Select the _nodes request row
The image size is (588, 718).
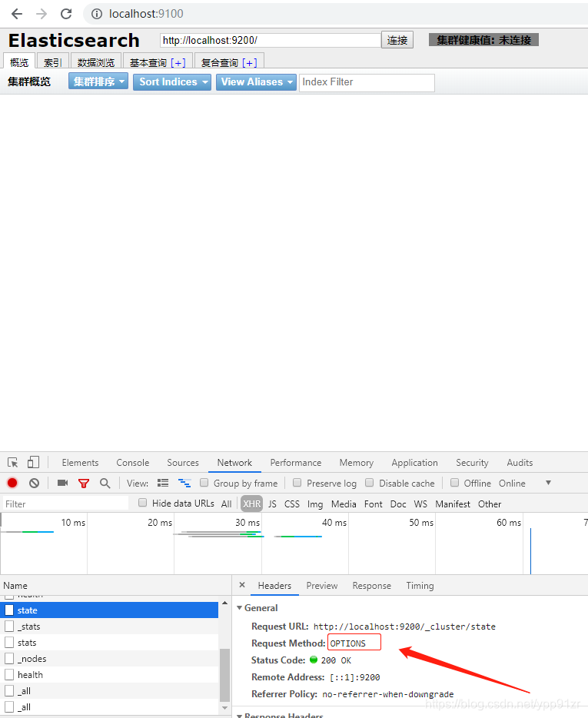(x=109, y=659)
